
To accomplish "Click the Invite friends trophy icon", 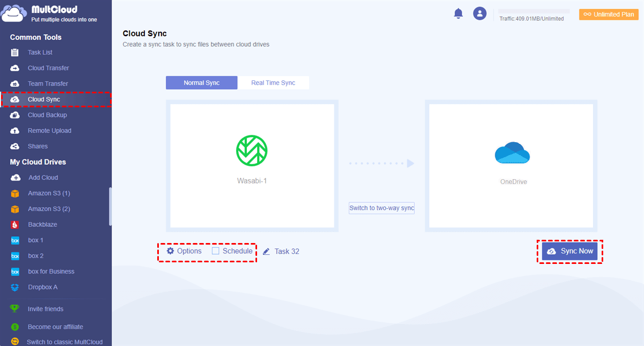I will point(15,309).
